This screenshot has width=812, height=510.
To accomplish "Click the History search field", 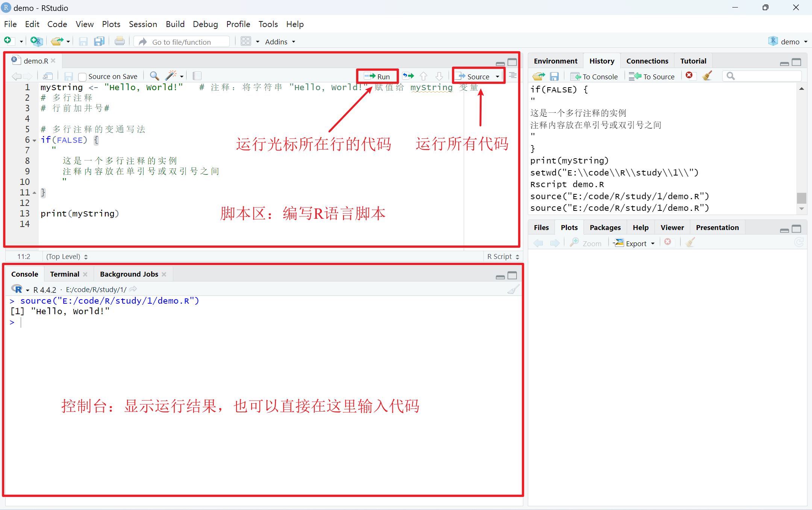I will tap(762, 76).
